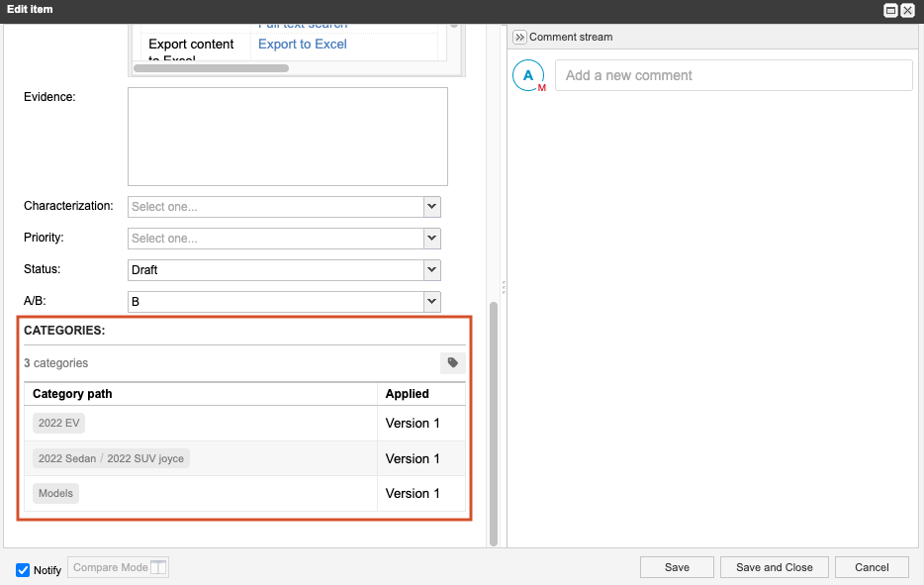Click the 2022 EV category tag
The image size is (924, 585).
[59, 423]
